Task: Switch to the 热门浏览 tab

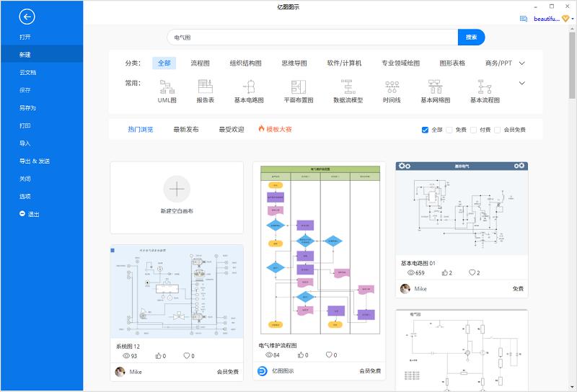Action: (140, 130)
